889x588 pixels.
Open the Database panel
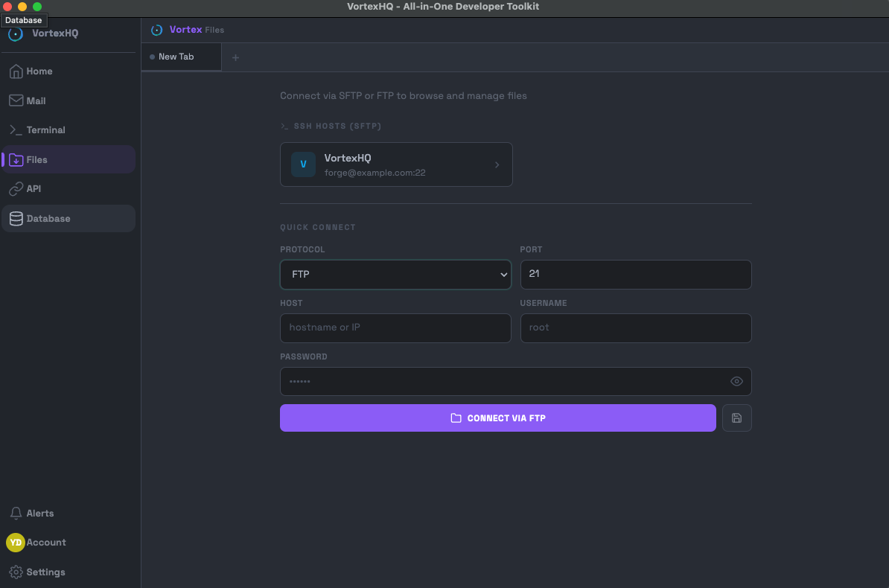(x=48, y=218)
